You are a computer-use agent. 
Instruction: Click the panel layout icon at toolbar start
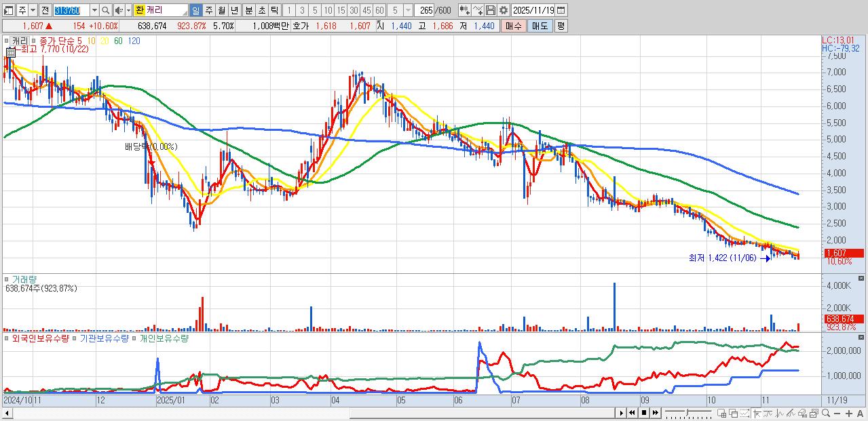click(8, 10)
